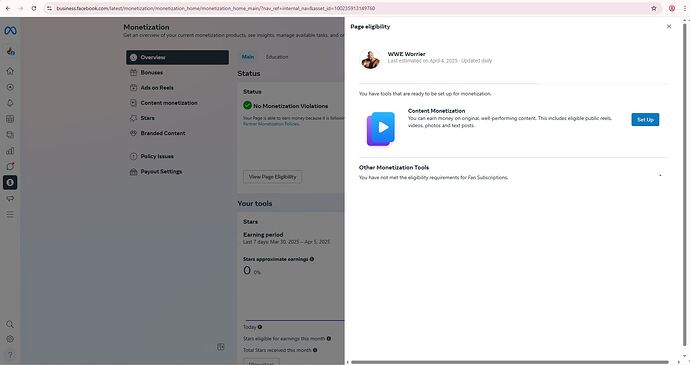Click info icon beside Stars approximate earnings
This screenshot has width=690, height=365.
(x=312, y=259)
